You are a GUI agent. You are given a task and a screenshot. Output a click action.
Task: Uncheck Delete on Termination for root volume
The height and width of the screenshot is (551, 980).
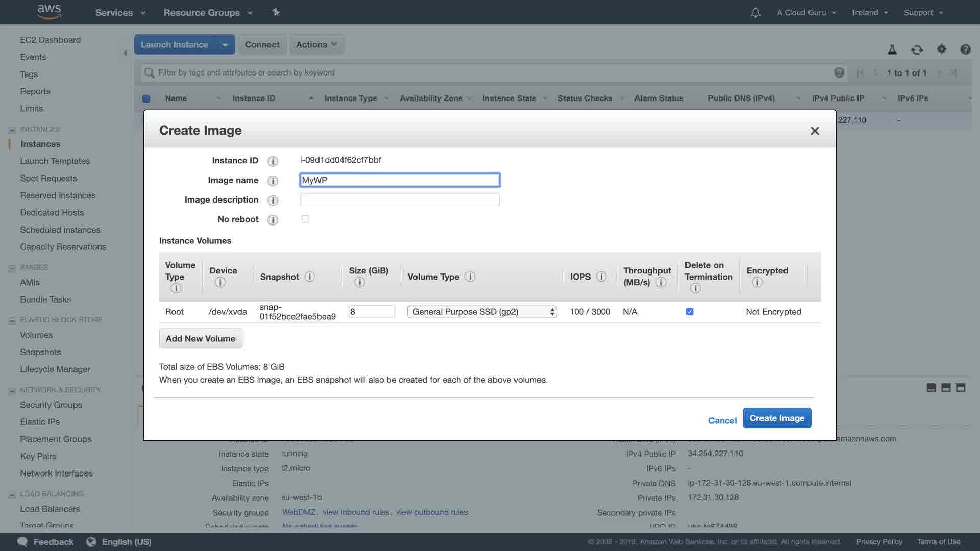pyautogui.click(x=690, y=312)
